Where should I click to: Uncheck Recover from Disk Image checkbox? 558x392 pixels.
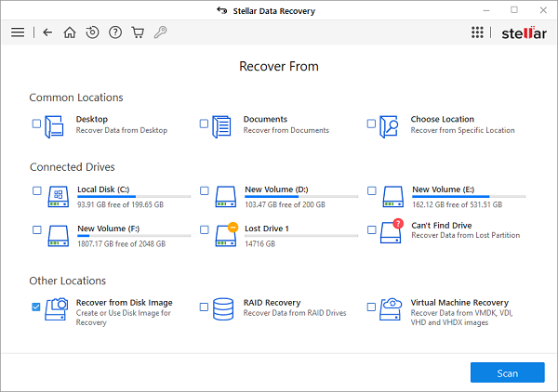point(37,307)
